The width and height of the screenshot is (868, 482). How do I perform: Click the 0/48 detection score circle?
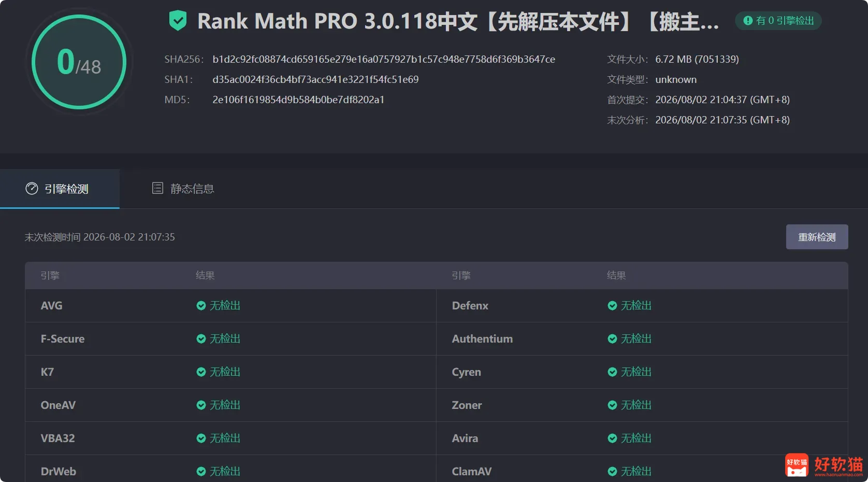[79, 62]
